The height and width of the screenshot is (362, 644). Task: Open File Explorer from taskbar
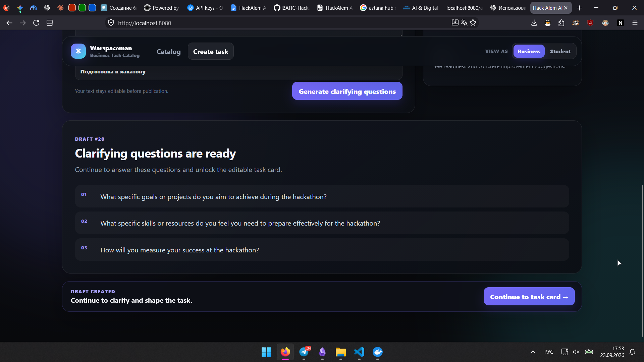point(340,352)
